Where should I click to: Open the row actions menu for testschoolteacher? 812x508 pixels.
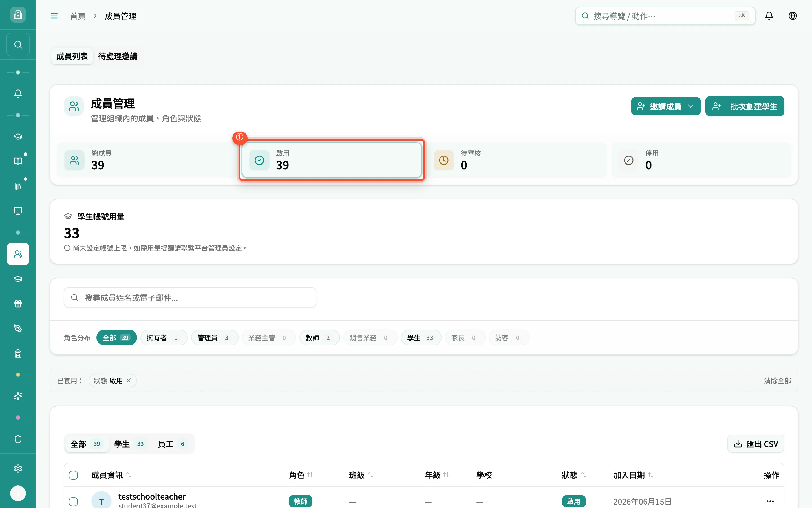770,501
